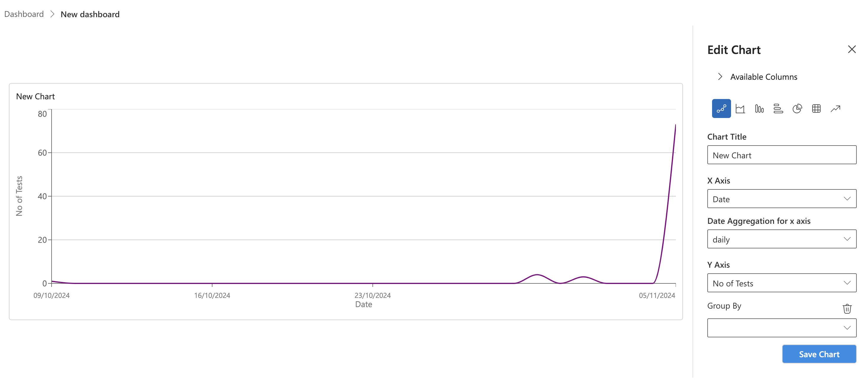The height and width of the screenshot is (383, 868).
Task: Click the New dashboard breadcrumb
Action: coord(90,14)
